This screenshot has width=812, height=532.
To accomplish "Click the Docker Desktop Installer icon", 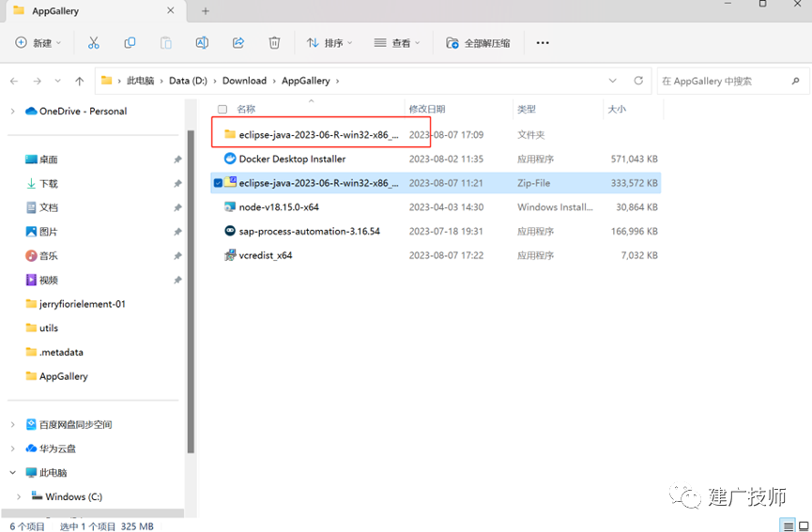I will 230,159.
